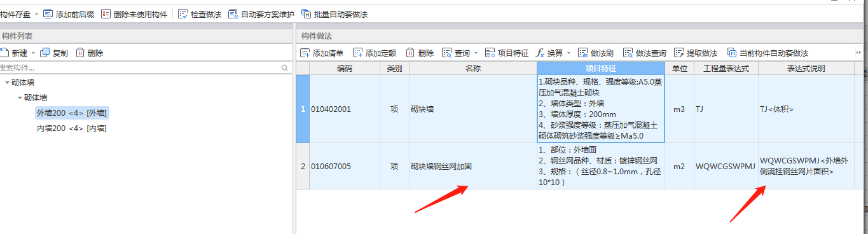The width and height of the screenshot is (868, 234).
Task: Click code cell 010607005
Action: (x=344, y=166)
